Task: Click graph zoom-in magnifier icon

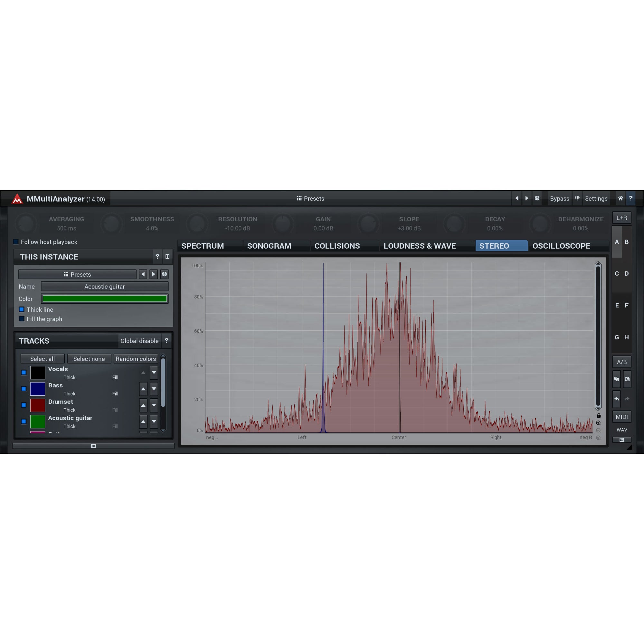Action: point(598,423)
